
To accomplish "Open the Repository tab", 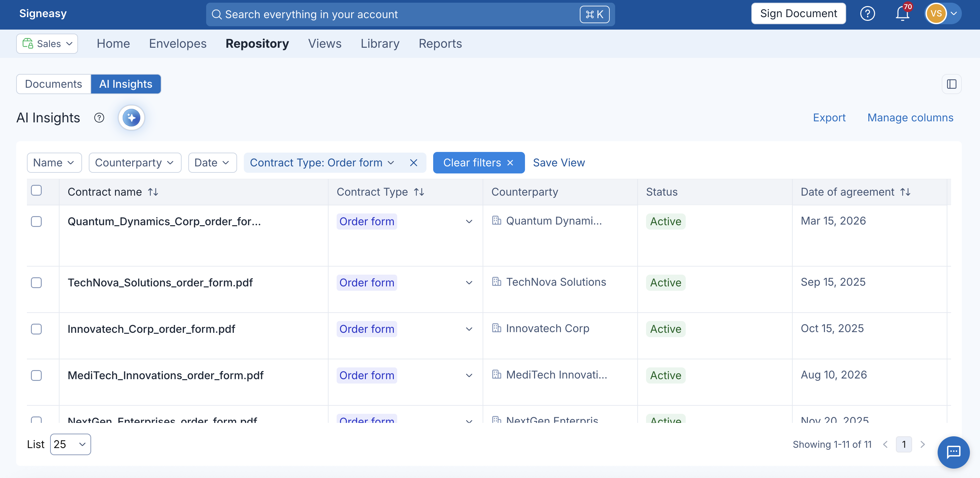I will click(x=257, y=44).
